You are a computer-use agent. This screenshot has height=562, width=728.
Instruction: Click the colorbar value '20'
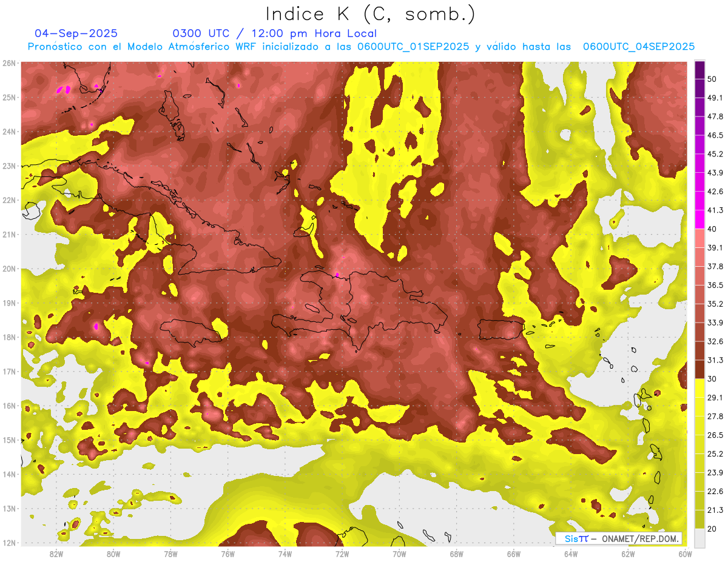click(x=712, y=529)
